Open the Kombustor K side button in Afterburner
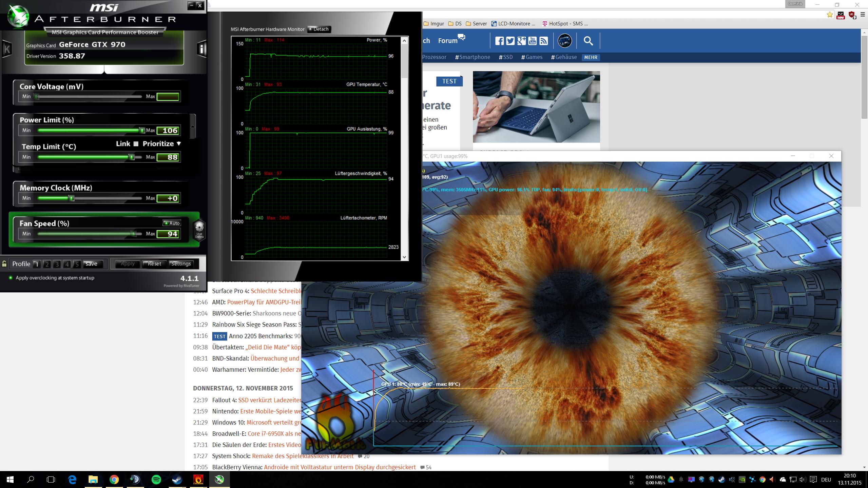Image resolution: width=868 pixels, height=488 pixels. 7,50
